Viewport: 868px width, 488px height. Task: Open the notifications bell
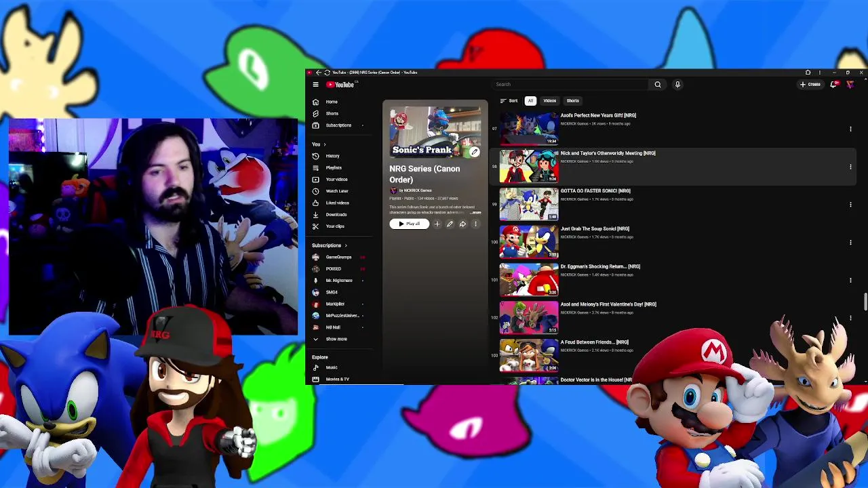pos(834,85)
